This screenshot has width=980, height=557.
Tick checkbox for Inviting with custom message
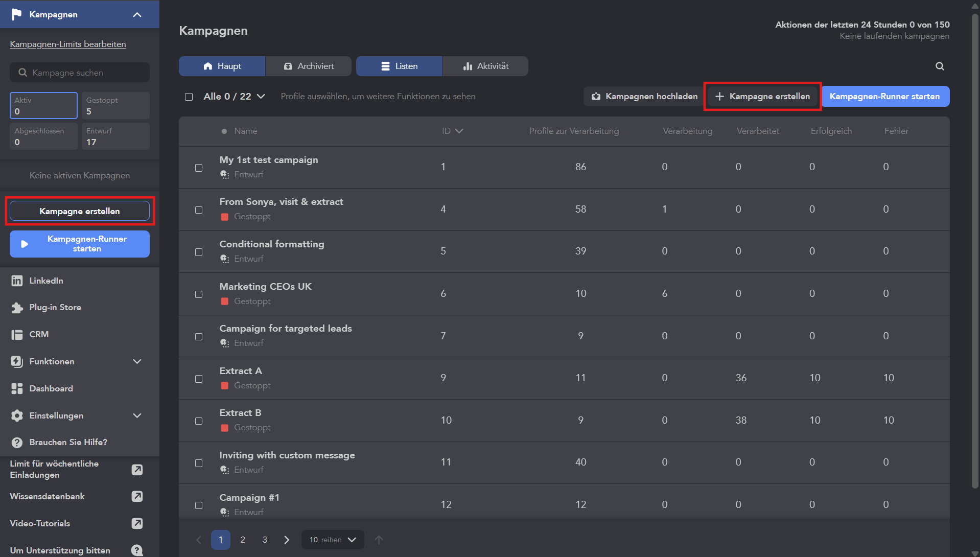pyautogui.click(x=199, y=463)
